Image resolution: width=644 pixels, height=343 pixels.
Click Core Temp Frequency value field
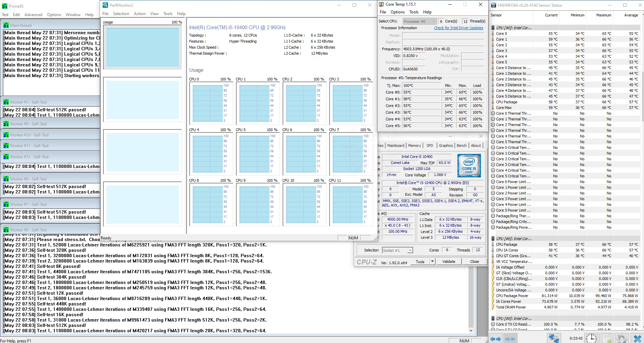point(443,49)
